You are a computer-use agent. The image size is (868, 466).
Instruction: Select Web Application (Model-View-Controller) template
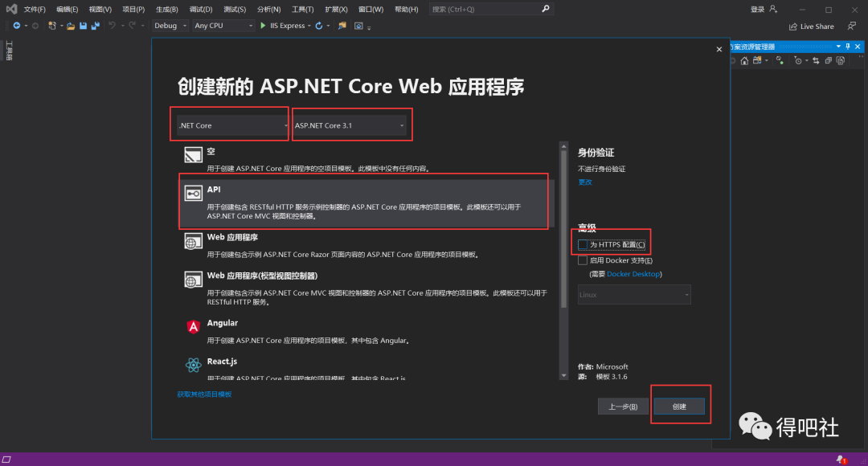[x=366, y=288]
